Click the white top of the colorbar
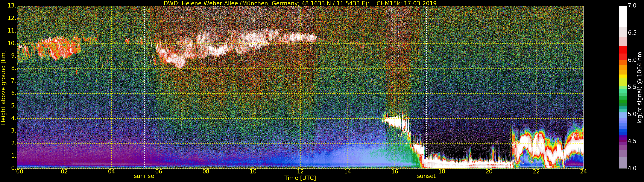The image size is (644, 182). click(x=623, y=16)
